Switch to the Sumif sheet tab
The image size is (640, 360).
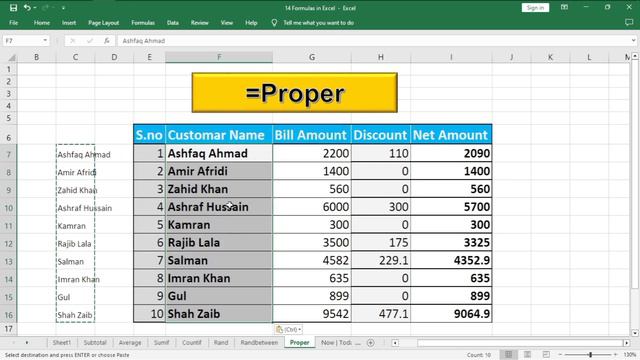coord(162,342)
